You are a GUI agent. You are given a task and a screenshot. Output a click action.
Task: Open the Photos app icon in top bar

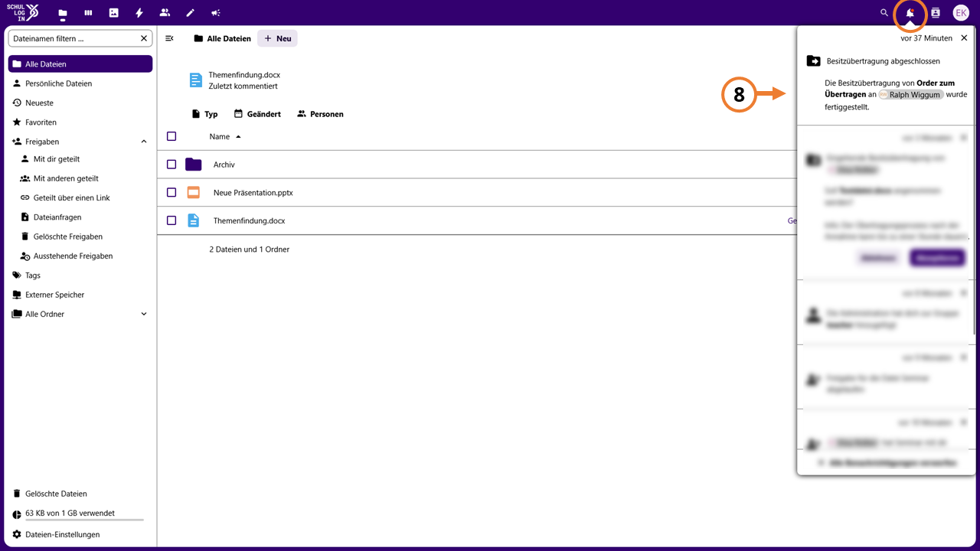(113, 13)
